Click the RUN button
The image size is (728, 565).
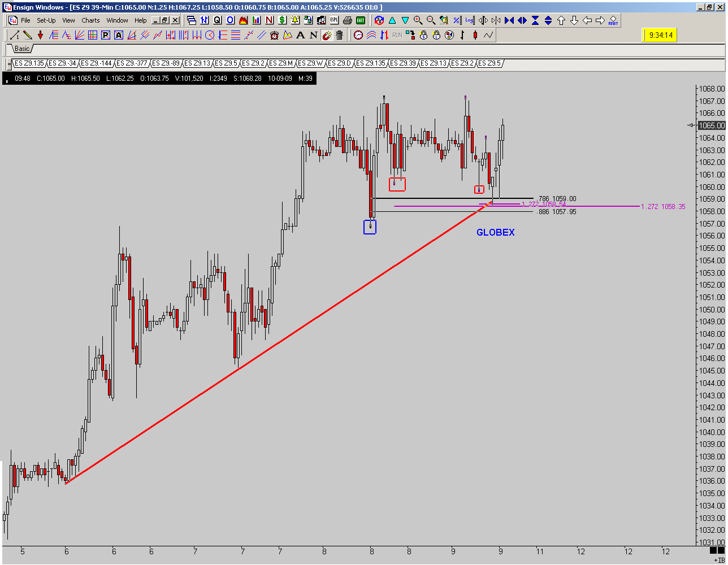coord(397,35)
